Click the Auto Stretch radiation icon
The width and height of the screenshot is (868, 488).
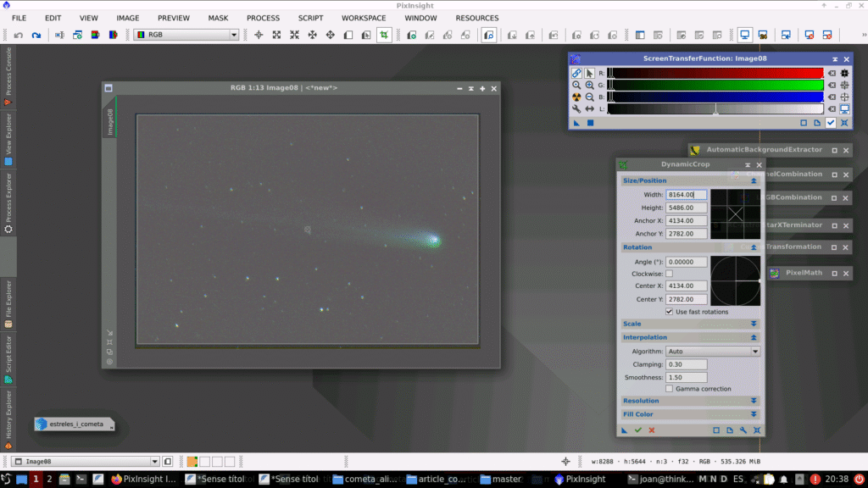click(x=576, y=97)
